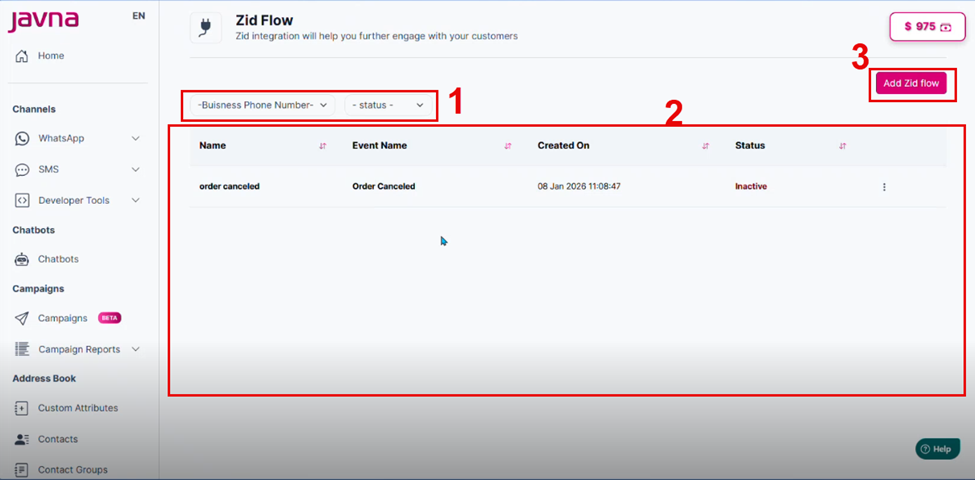Click the Address Book section label
Viewport: 975px width, 480px height.
(44, 379)
